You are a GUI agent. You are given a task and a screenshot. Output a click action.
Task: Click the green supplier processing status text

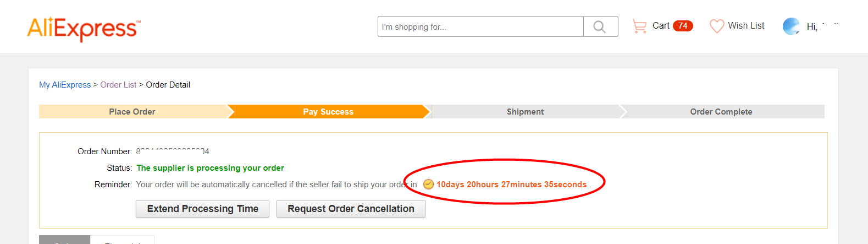click(210, 168)
